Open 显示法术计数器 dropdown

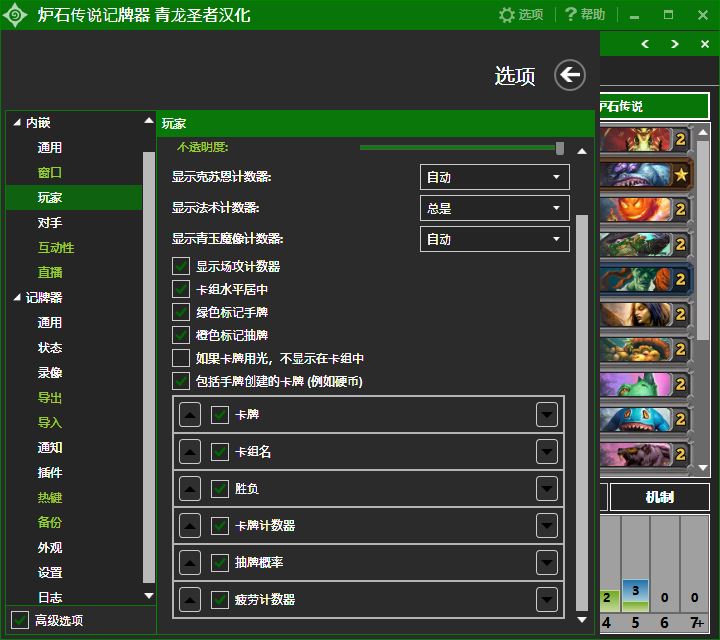click(x=495, y=208)
